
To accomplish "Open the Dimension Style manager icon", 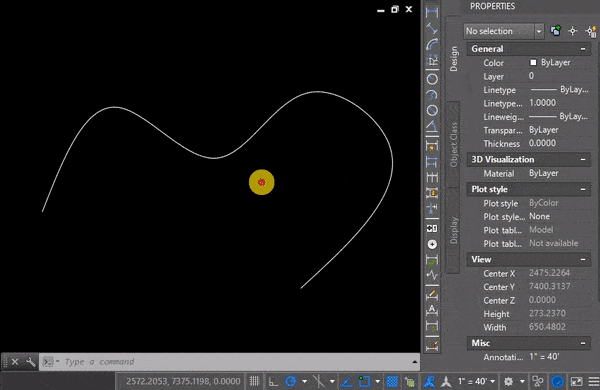I will (x=432, y=345).
